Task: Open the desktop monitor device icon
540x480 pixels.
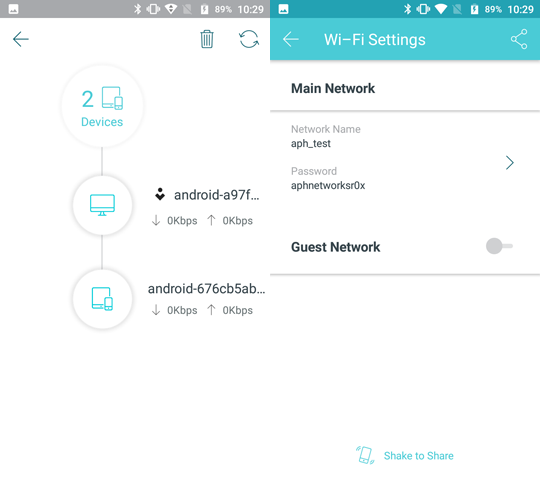Action: coord(102,205)
